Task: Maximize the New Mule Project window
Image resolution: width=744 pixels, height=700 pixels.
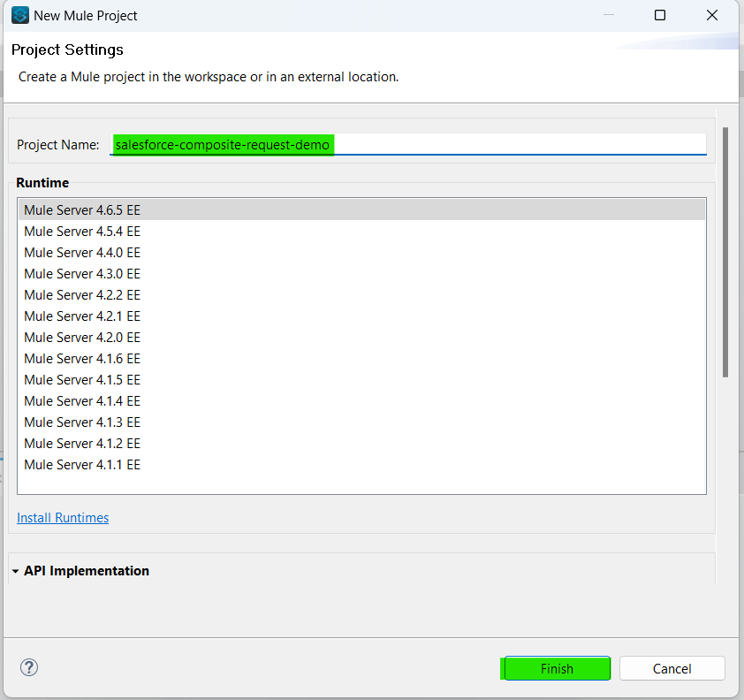Action: click(660, 15)
